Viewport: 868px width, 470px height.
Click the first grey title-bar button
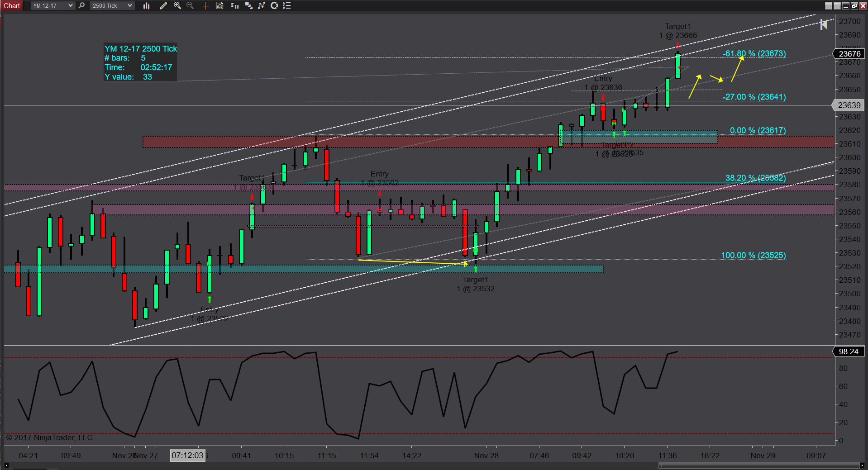[x=828, y=5]
